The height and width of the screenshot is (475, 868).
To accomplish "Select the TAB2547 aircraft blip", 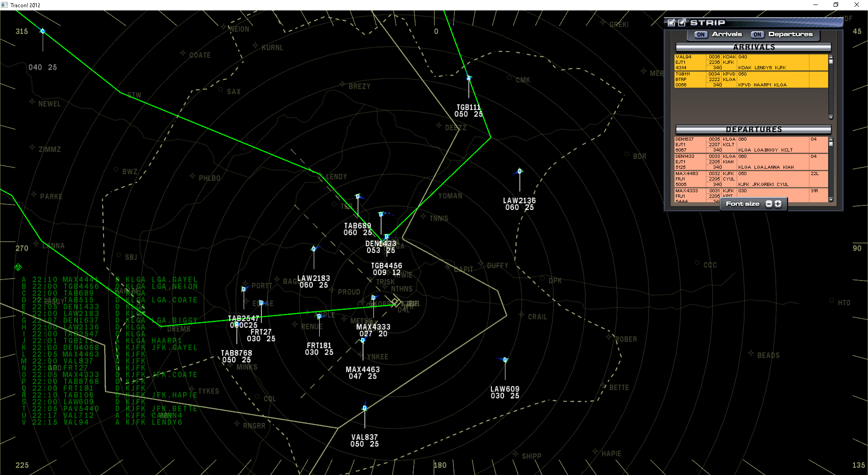I will click(x=243, y=289).
